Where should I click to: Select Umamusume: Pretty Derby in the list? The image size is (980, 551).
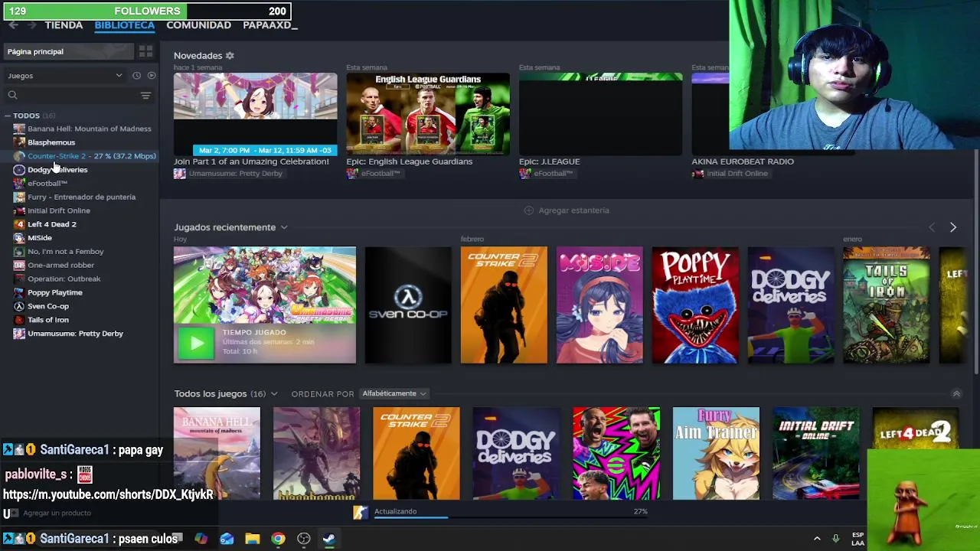pos(76,334)
